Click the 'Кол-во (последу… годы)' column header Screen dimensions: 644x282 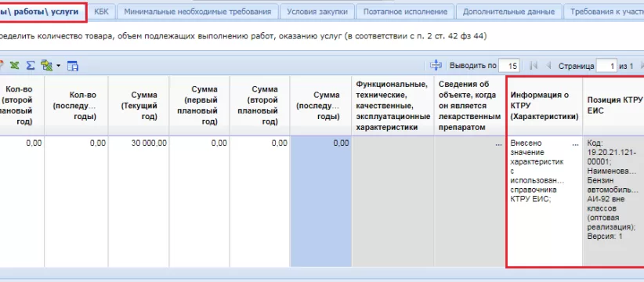[77, 106]
